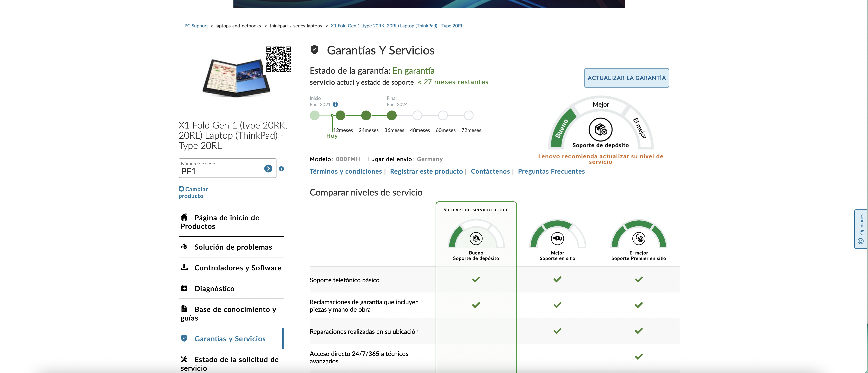This screenshot has height=373, width=868.
Task: Click the smiley Opiniones feedback icon
Action: click(x=861, y=241)
